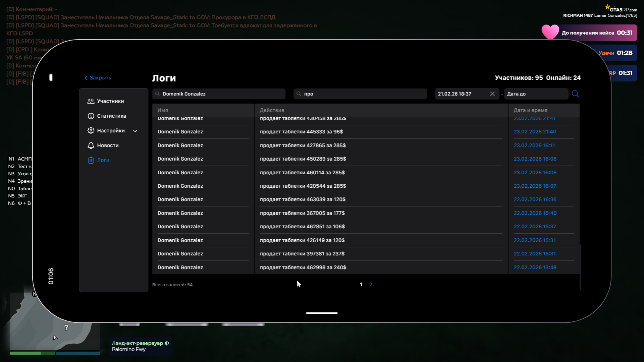This screenshot has height=362, width=644.
Task: Click the name search field Domenik Gonzalez
Action: [x=219, y=94]
